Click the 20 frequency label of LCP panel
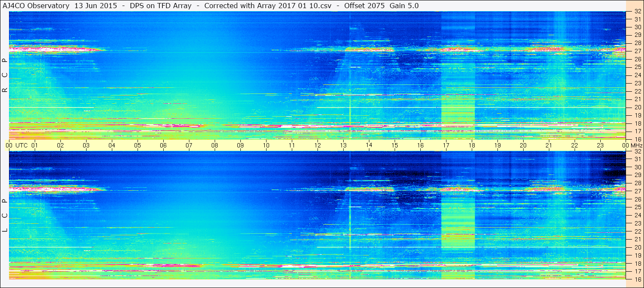The image size is (644, 288). click(637, 247)
